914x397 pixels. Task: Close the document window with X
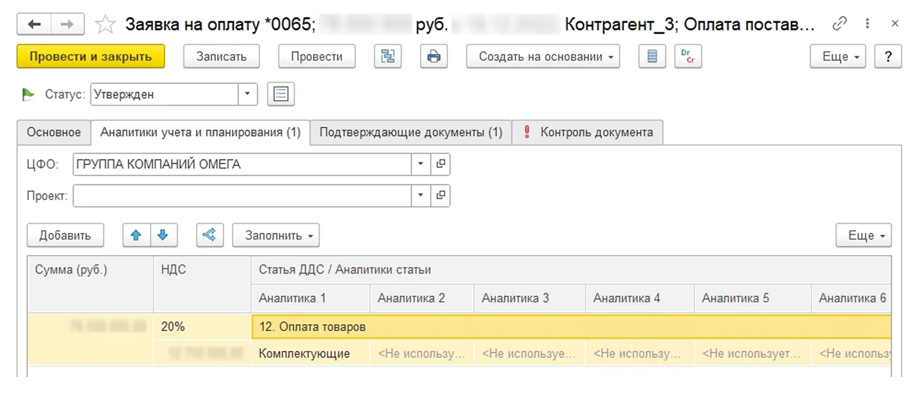click(895, 23)
